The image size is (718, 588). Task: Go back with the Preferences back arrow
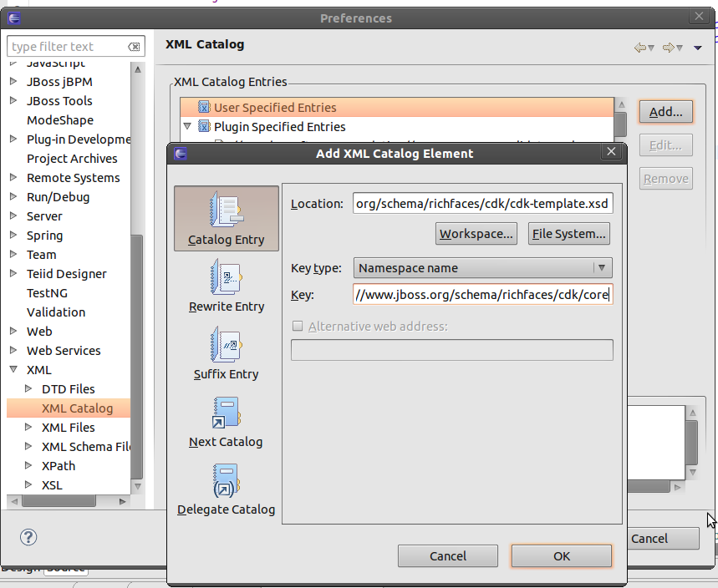point(639,47)
